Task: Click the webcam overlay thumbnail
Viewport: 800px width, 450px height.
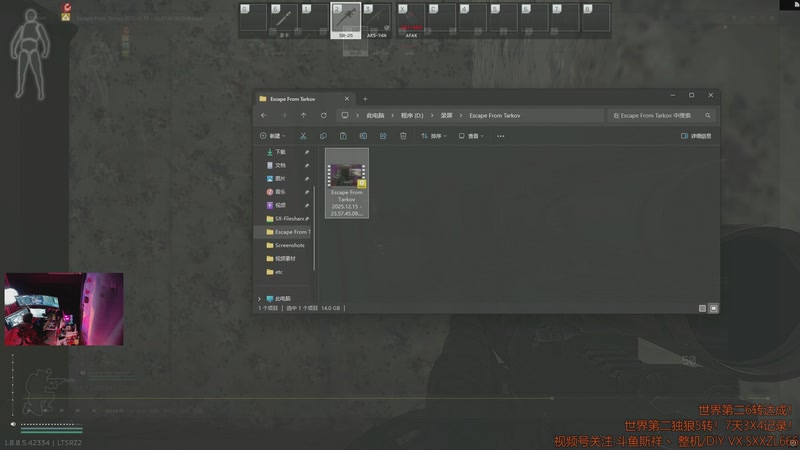Action: pos(64,309)
